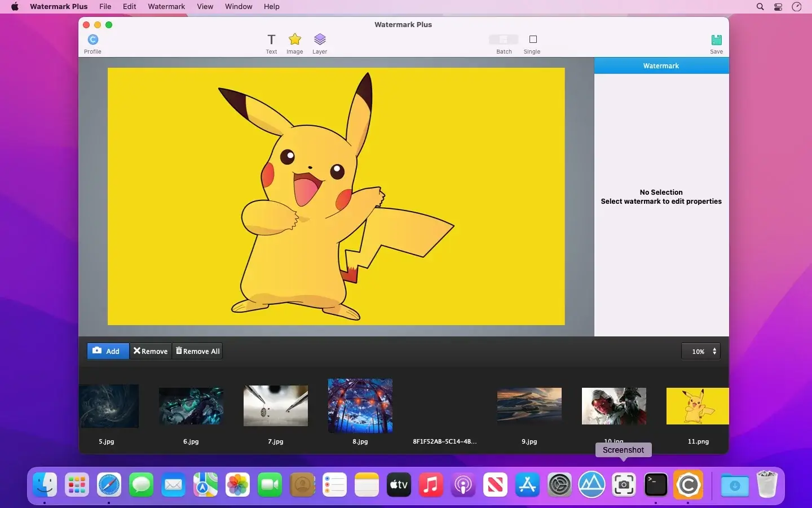The height and width of the screenshot is (508, 812).
Task: Open Podcasts from the Dock
Action: click(463, 485)
